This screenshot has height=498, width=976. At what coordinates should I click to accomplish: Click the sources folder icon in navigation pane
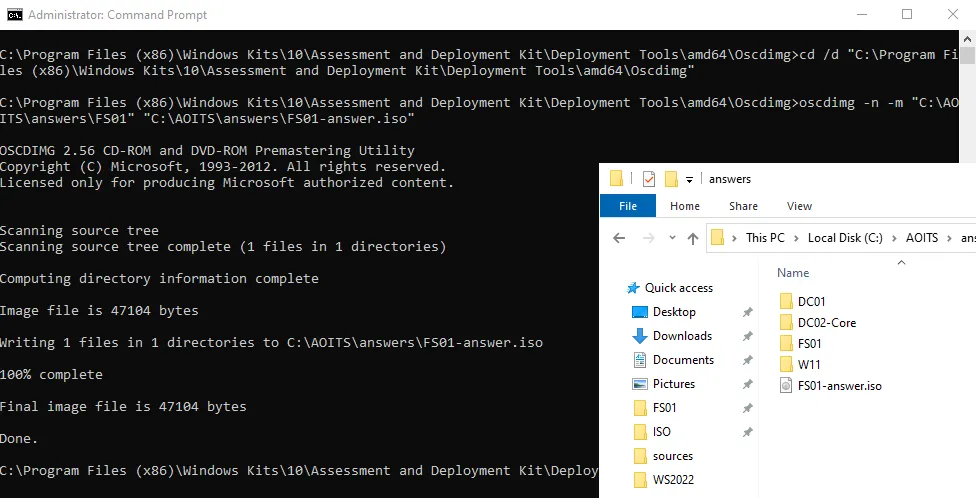point(640,456)
